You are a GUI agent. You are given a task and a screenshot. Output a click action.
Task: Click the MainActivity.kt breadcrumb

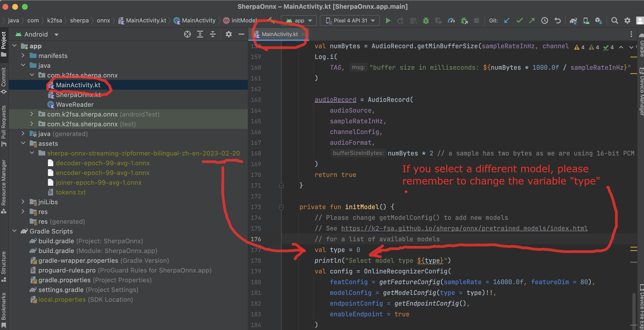(142, 20)
